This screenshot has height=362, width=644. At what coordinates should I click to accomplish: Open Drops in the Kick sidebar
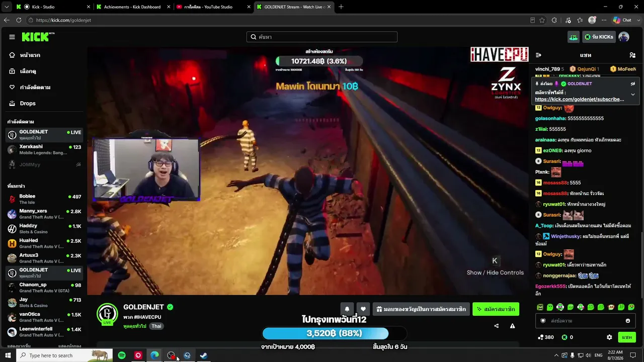coord(44,103)
